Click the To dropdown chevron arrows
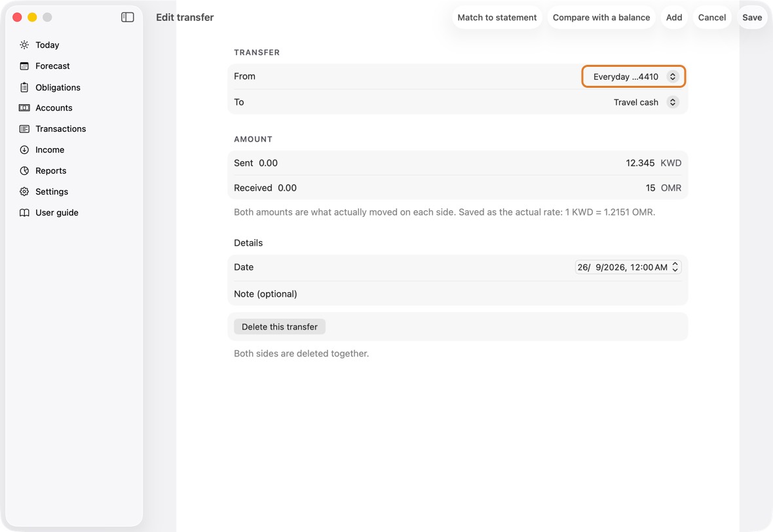Viewport: 773px width, 532px height. tap(672, 102)
